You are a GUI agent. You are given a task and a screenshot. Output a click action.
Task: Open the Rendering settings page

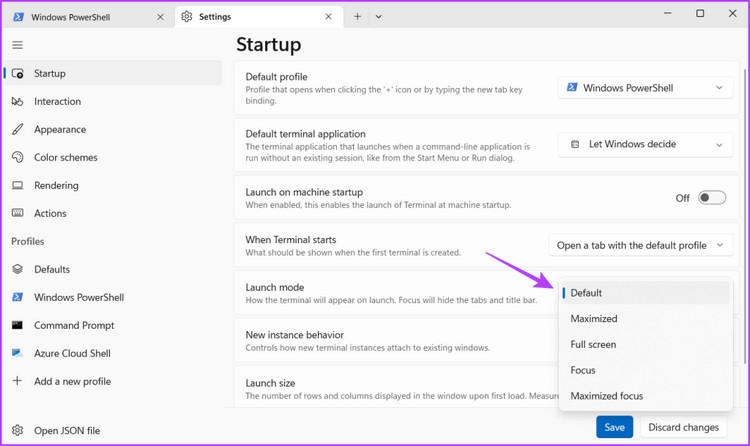(113, 185)
